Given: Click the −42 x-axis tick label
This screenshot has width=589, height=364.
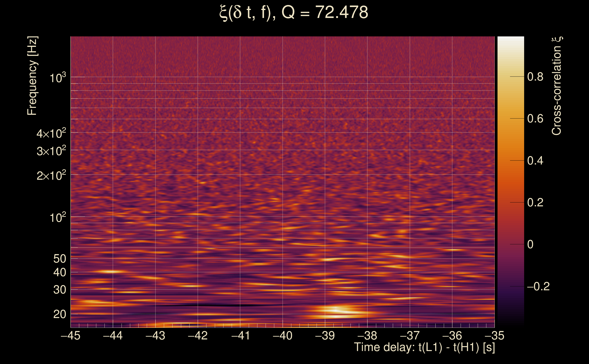Looking at the screenshot, I should coord(198,336).
